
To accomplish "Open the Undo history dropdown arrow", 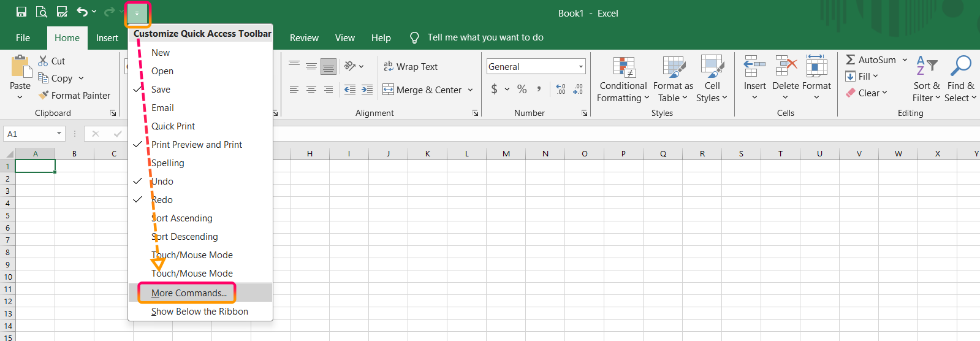I will click(x=94, y=12).
